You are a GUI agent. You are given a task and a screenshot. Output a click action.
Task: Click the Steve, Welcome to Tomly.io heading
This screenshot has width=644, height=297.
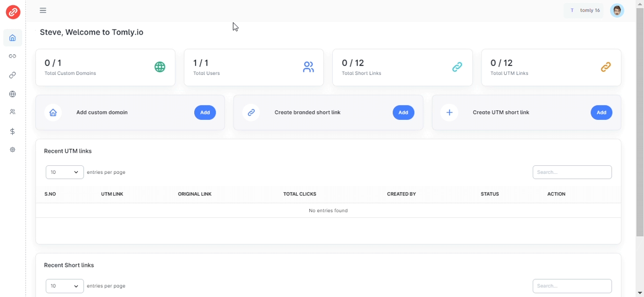coord(92,32)
